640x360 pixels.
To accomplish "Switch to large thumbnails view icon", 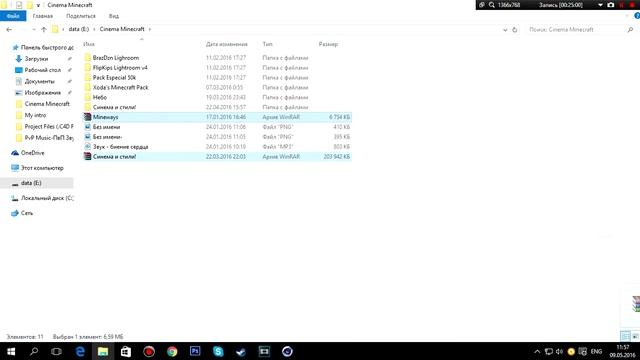I will (635, 336).
